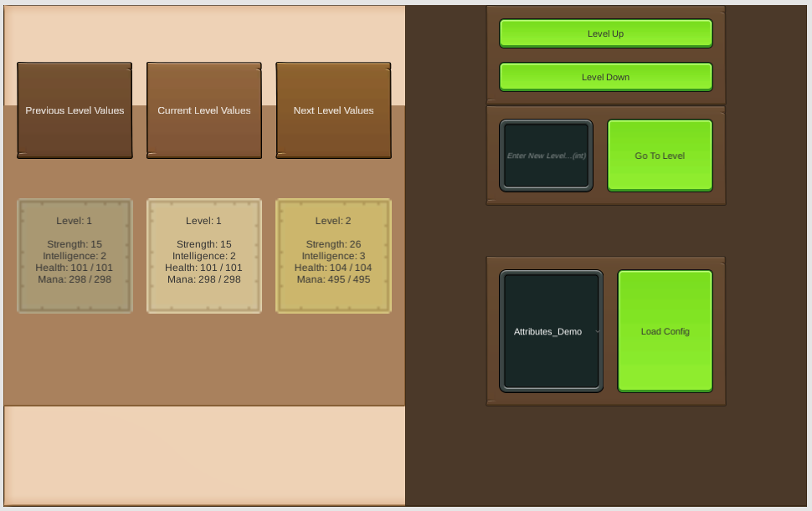The width and height of the screenshot is (812, 511).
Task: Select the Next Level Values header panel
Action: point(333,110)
